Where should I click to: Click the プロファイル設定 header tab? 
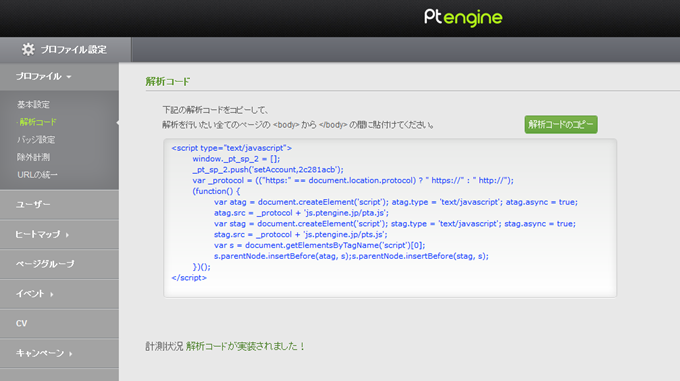65,49
